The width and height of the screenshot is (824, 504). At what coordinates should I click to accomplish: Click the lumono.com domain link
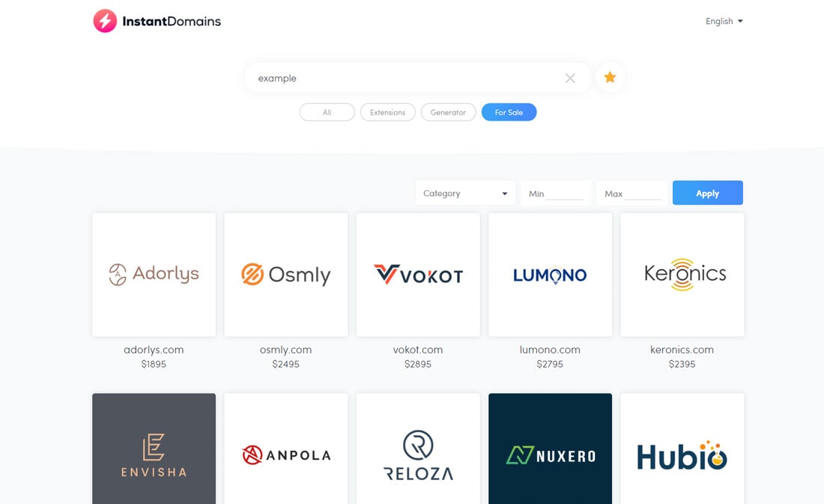pos(551,350)
